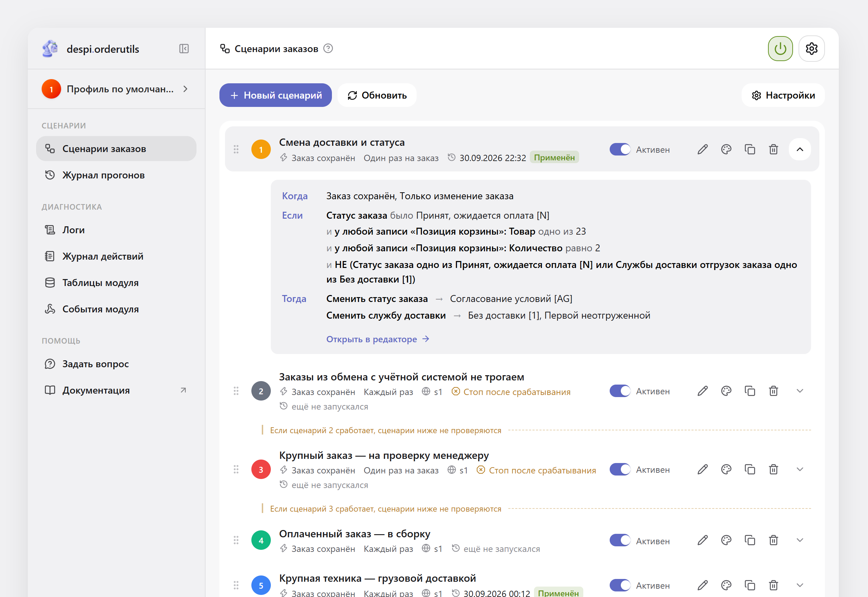Expand scenario 'Заказы из обмена' details
This screenshot has width=868, height=597.
800,391
